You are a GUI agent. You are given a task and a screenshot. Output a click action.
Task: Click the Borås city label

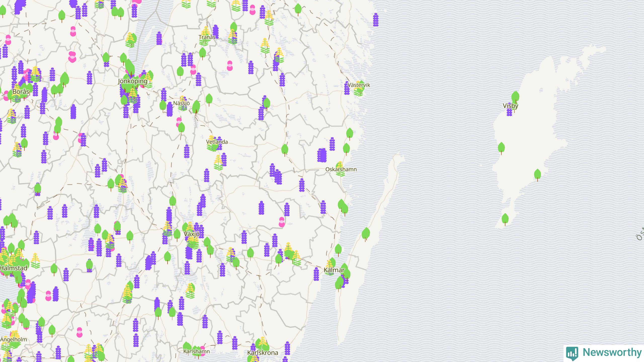(x=21, y=92)
